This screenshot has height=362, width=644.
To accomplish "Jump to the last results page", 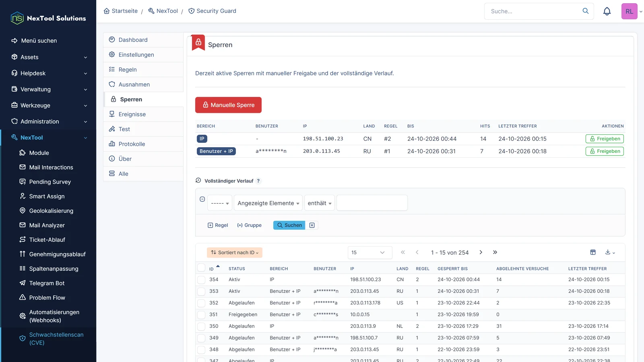I will (x=495, y=252).
